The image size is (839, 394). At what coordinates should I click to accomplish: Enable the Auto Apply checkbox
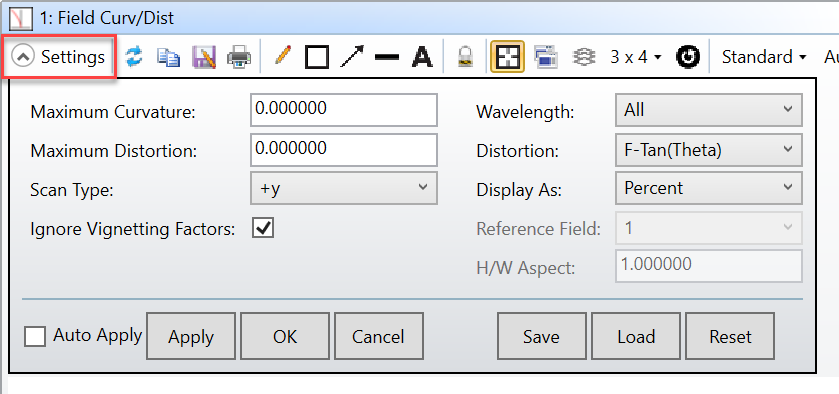35,337
